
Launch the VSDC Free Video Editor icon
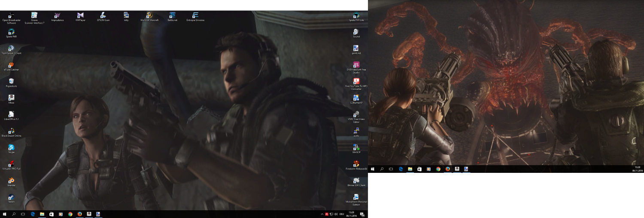click(356, 114)
